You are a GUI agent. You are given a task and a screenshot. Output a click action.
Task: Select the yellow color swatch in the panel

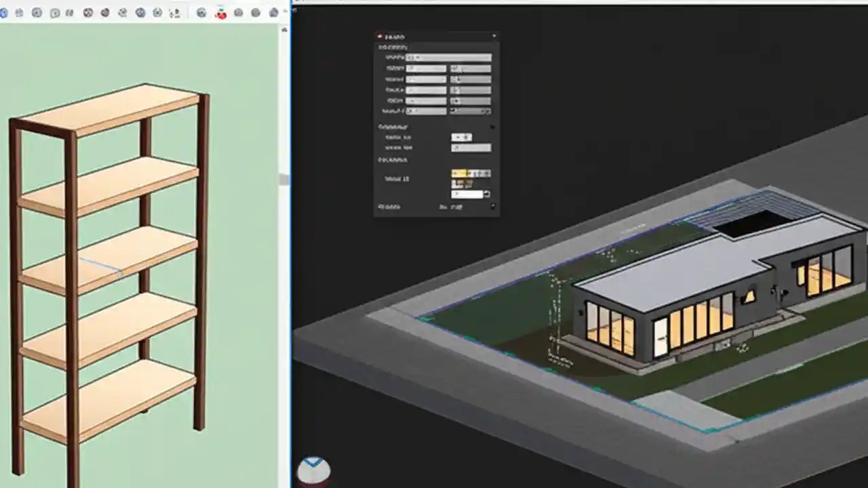[x=460, y=173]
